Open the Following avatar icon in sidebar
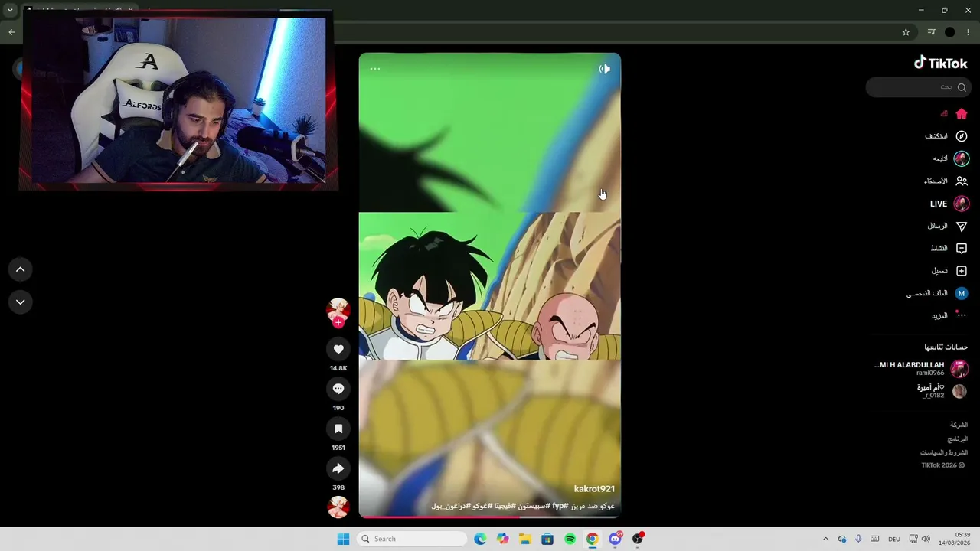 (x=962, y=158)
